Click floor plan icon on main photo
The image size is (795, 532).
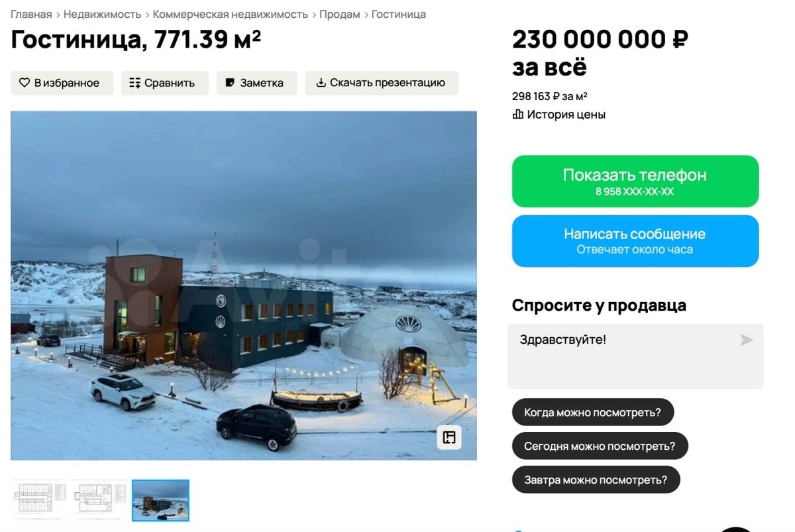point(449,437)
